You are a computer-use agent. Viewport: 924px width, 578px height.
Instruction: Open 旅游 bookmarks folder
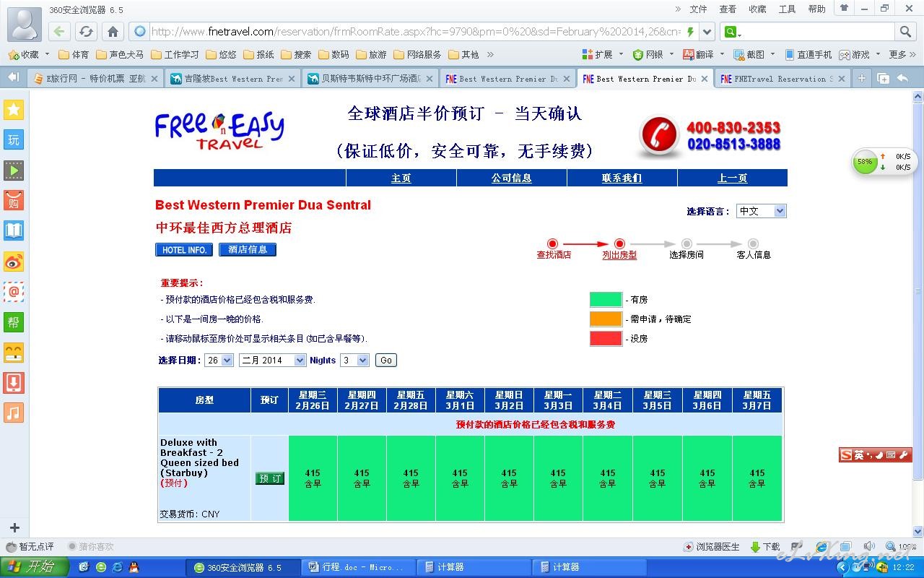[x=370, y=54]
